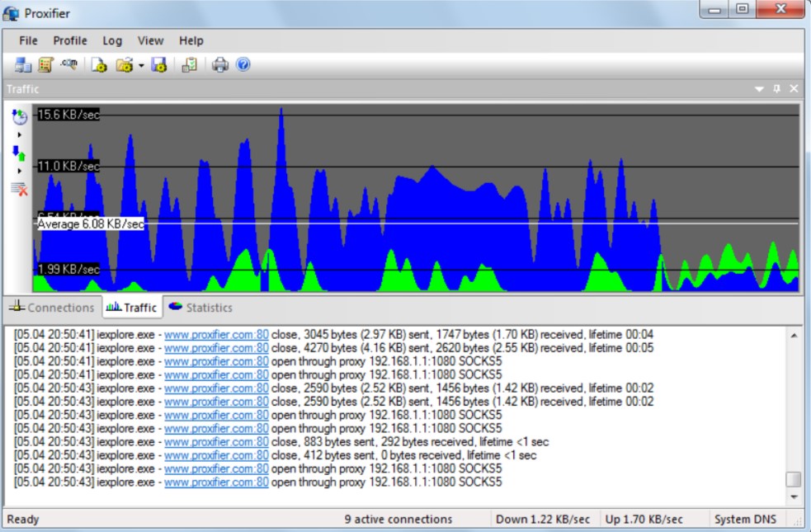Click 9 active connections status entry
This screenshot has height=532, width=811.
coord(398,519)
